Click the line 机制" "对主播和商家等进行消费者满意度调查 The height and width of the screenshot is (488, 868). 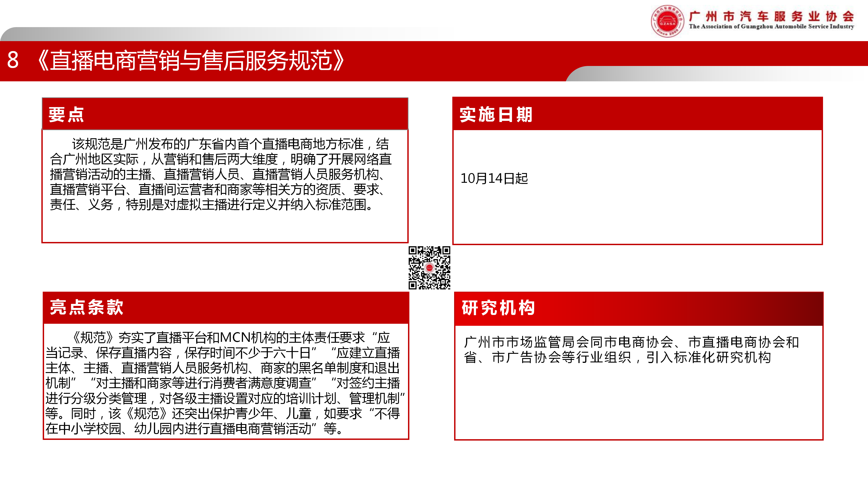click(x=222, y=383)
